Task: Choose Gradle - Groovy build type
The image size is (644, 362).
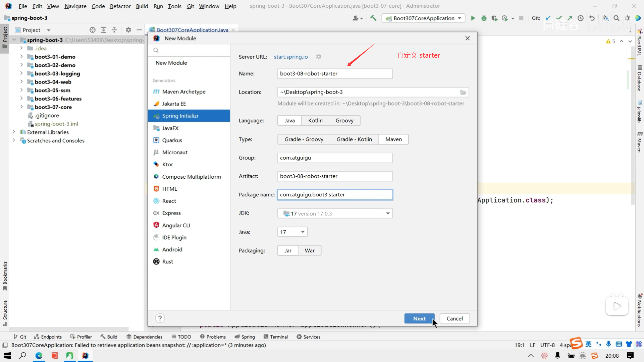Action: point(304,139)
